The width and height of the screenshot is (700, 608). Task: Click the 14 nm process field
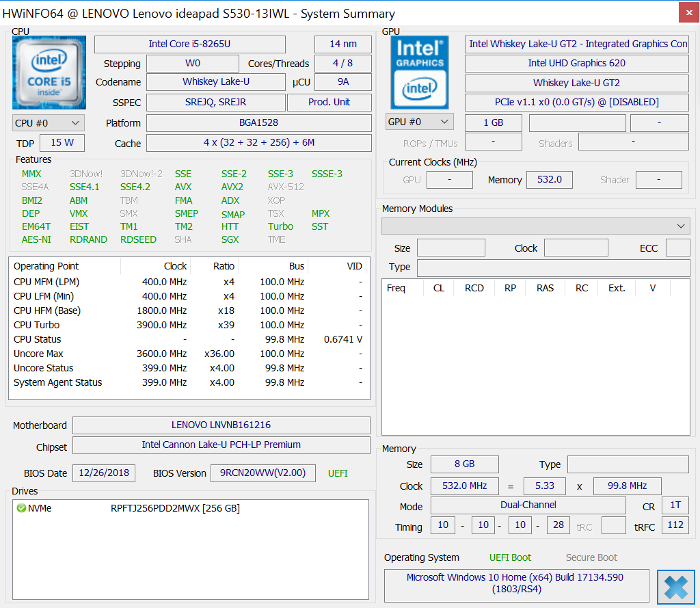[343, 44]
